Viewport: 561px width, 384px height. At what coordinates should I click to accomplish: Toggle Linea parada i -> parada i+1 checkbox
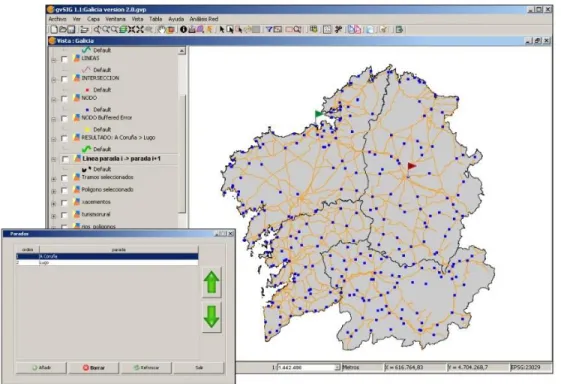(64, 159)
